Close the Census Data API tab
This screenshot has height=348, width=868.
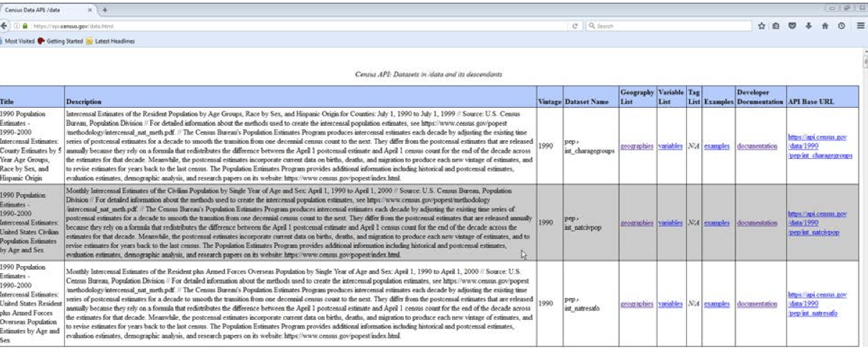click(89, 10)
